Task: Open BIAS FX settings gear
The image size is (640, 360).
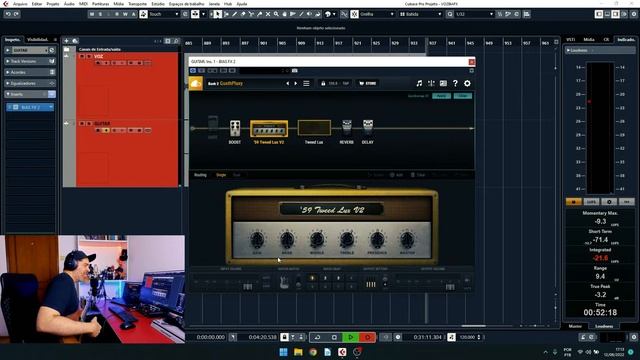Action: click(467, 83)
